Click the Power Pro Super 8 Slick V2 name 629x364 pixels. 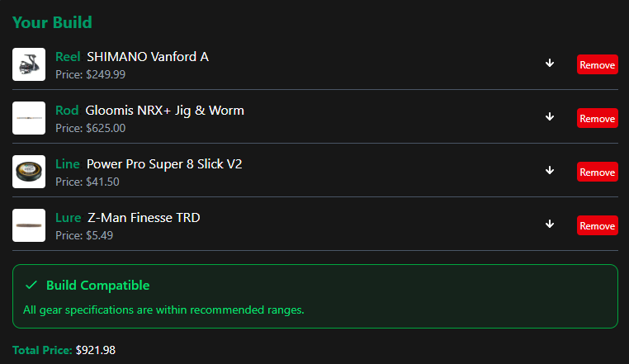tap(163, 164)
